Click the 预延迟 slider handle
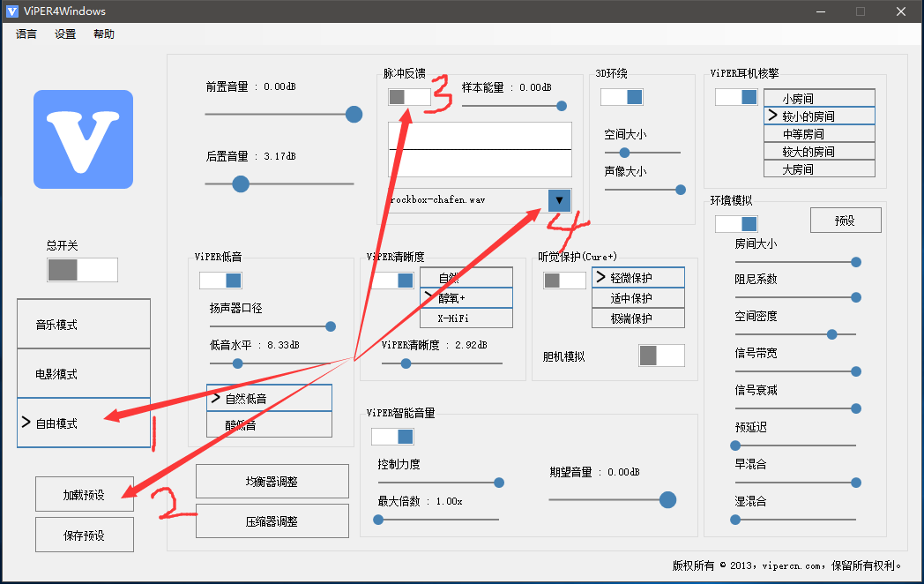Viewport: 924px width, 584px height. tap(735, 446)
